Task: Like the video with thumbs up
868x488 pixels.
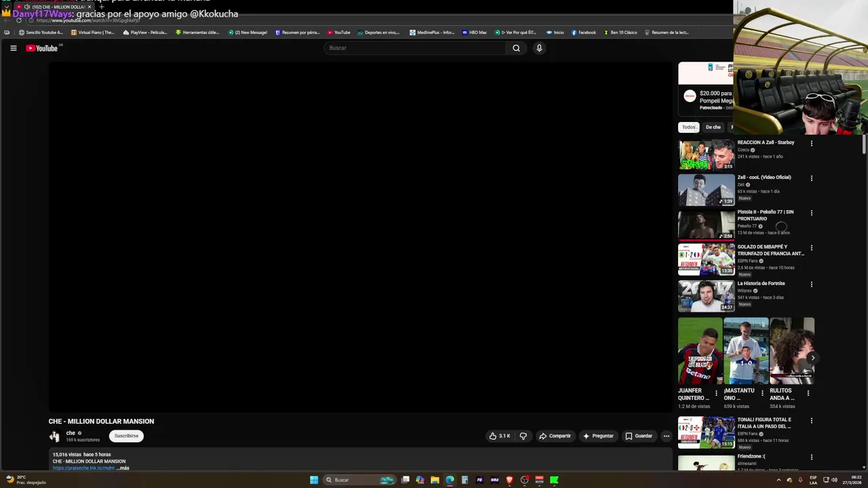Action: coord(500,436)
